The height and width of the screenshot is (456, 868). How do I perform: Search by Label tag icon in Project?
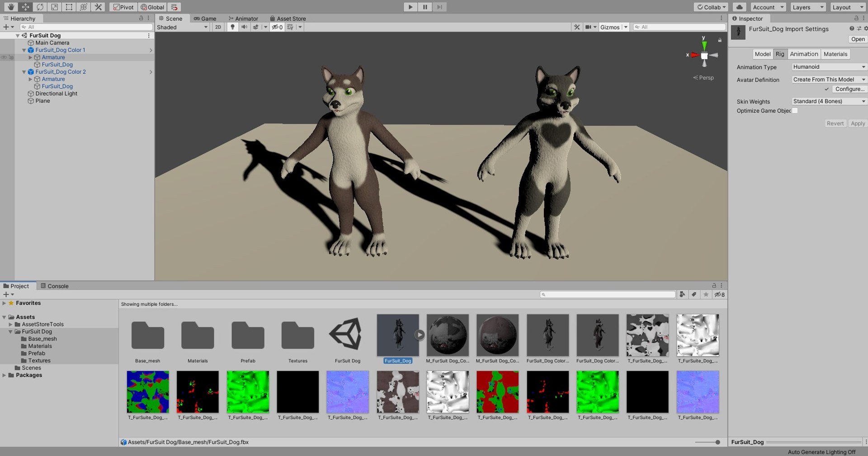click(694, 294)
